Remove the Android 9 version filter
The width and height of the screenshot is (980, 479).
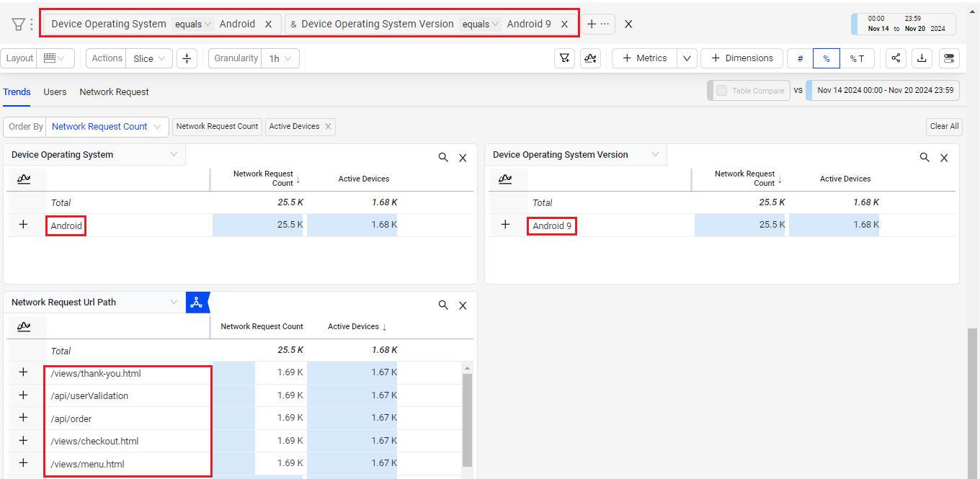pyautogui.click(x=564, y=24)
